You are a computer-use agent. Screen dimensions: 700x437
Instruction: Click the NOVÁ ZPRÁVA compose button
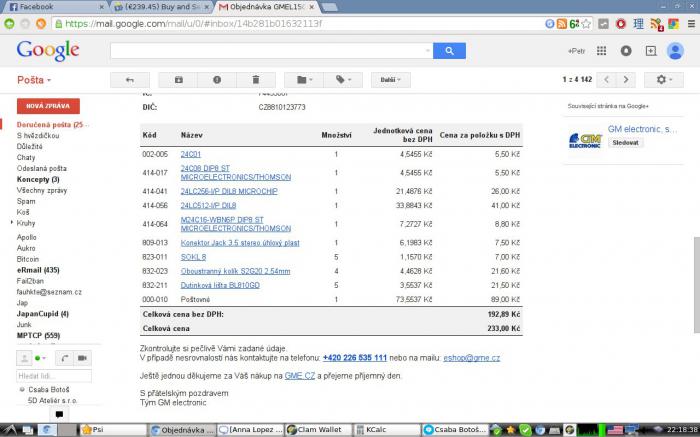(x=48, y=106)
